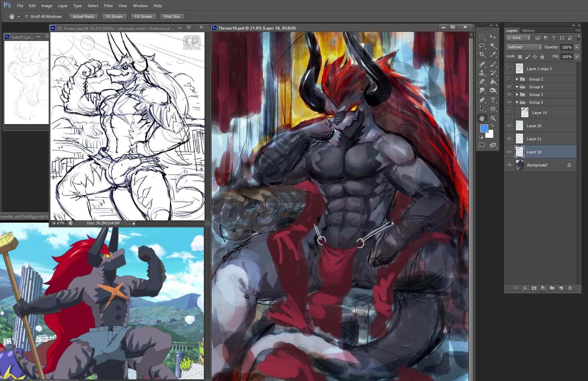588x381 pixels.
Task: Open the Fill slider dropdown arrow
Action: pos(577,57)
